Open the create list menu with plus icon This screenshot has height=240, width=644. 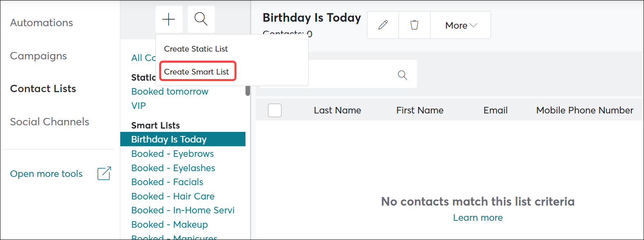pos(169,19)
